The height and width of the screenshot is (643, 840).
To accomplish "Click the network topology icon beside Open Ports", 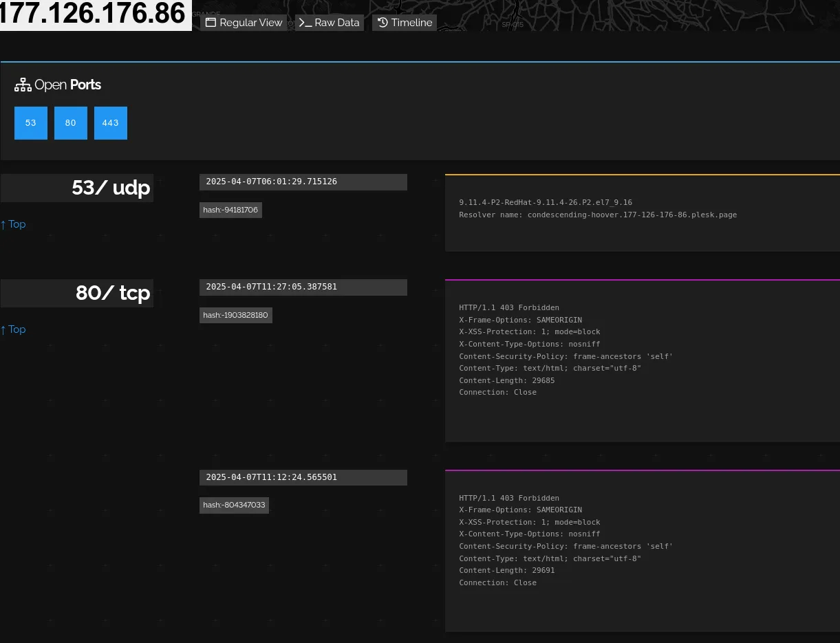I will tap(23, 85).
